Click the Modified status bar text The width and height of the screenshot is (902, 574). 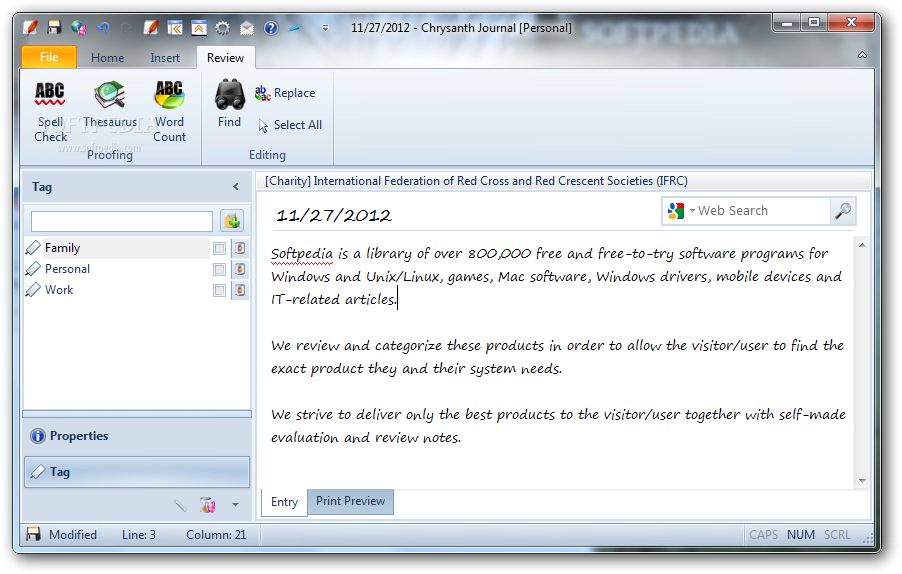point(72,535)
